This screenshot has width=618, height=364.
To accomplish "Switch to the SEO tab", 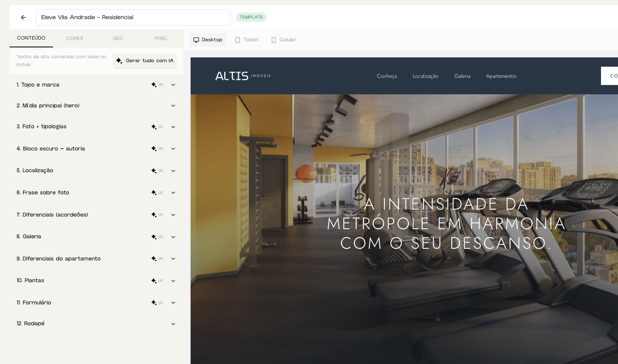I will 118,39.
